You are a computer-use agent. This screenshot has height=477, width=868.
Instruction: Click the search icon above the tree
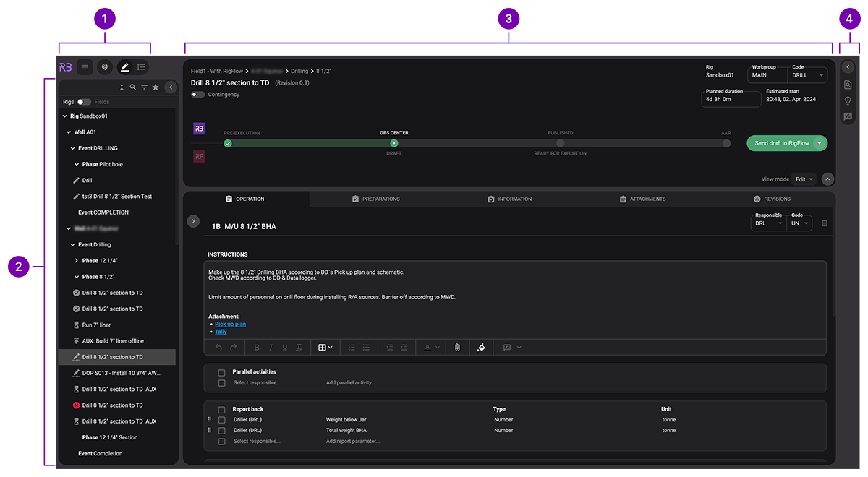click(133, 87)
